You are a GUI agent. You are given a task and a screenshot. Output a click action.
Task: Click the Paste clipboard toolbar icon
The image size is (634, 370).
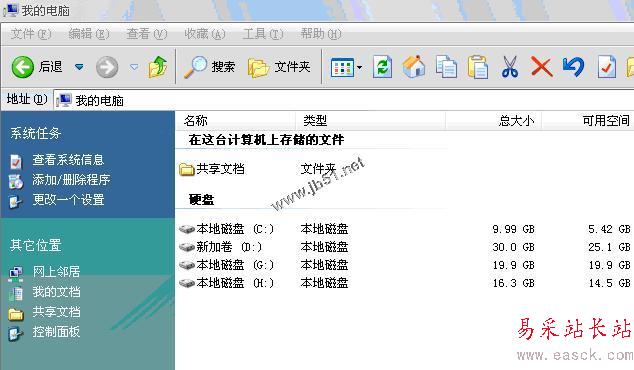click(478, 67)
